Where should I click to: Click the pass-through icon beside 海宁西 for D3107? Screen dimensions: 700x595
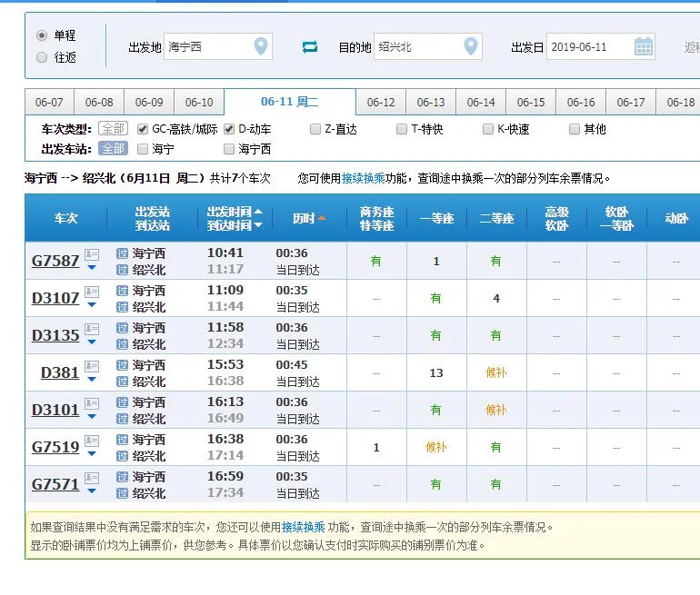click(122, 291)
